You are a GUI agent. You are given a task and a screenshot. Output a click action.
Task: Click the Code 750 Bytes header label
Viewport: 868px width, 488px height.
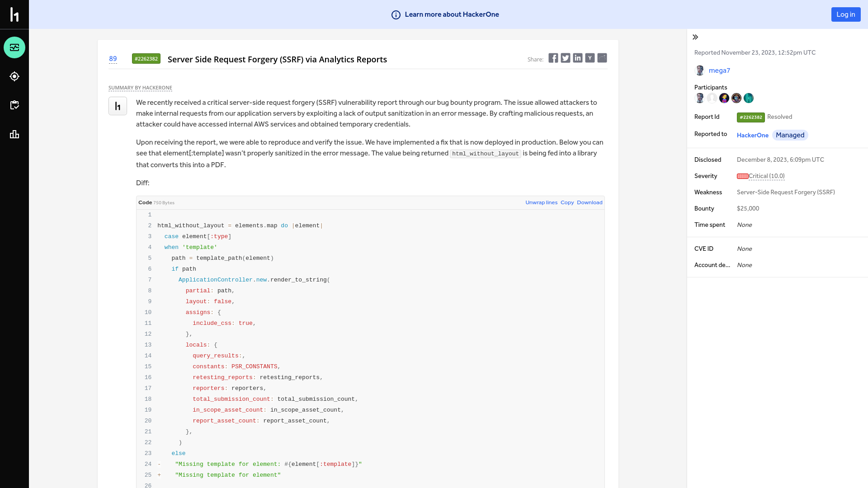tap(156, 202)
